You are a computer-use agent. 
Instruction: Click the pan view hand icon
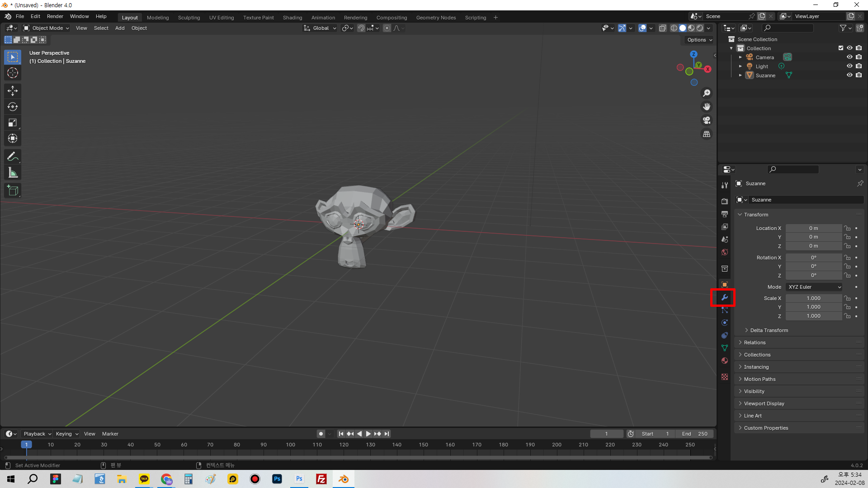click(707, 107)
